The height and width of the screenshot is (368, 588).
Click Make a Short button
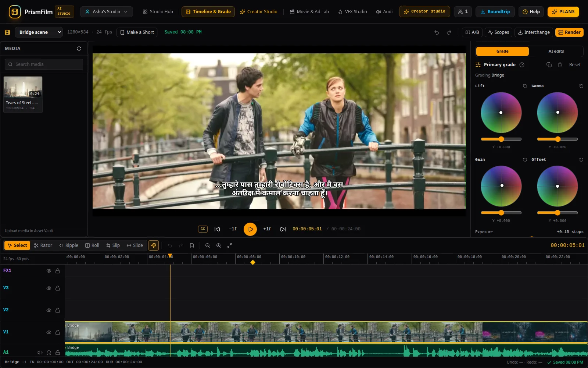pyautogui.click(x=137, y=32)
